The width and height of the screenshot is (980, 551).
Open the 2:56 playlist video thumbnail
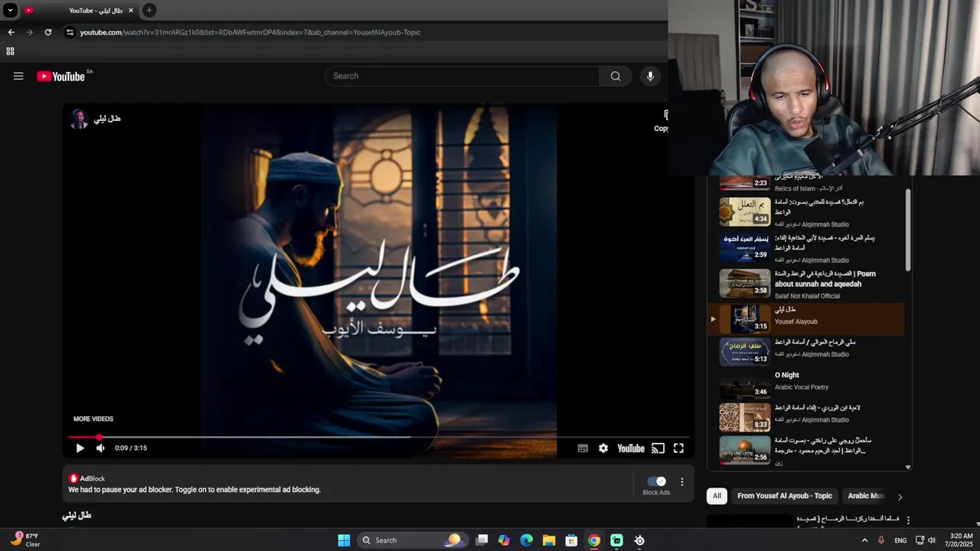(x=745, y=451)
